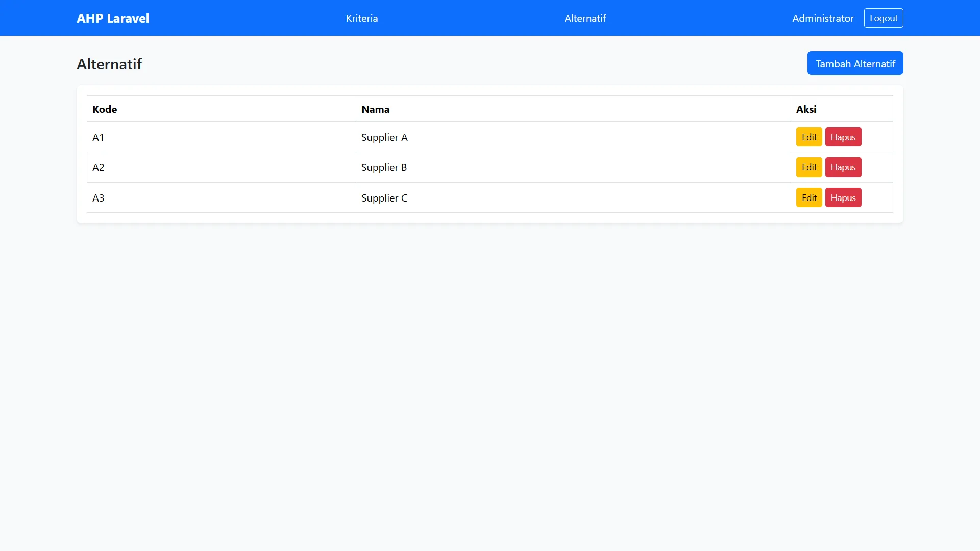980x551 pixels.
Task: Click the Supplier C name cell
Action: (573, 197)
